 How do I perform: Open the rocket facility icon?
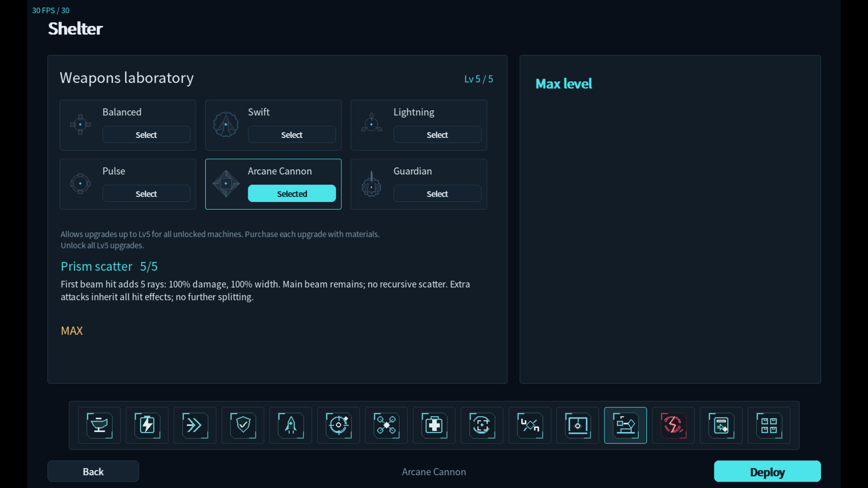pyautogui.click(x=291, y=425)
